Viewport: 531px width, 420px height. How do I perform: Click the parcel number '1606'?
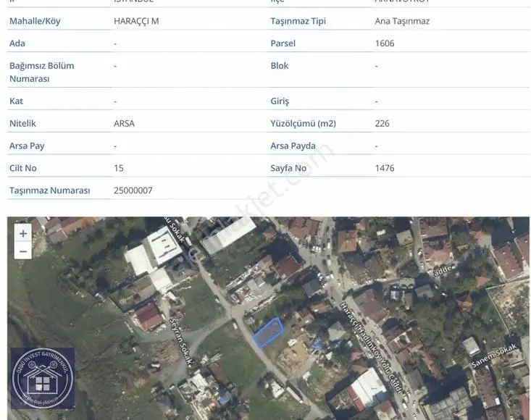pyautogui.click(x=385, y=43)
